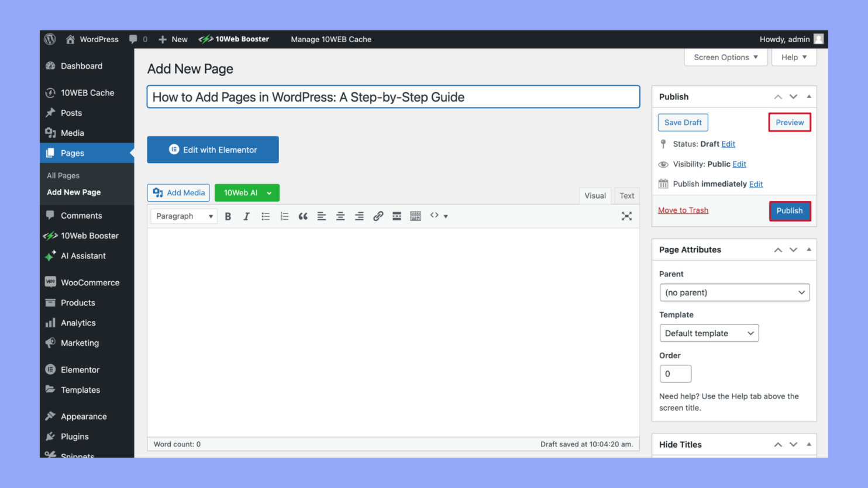The image size is (868, 488).
Task: Select Elementor in the sidebar
Action: point(79,369)
